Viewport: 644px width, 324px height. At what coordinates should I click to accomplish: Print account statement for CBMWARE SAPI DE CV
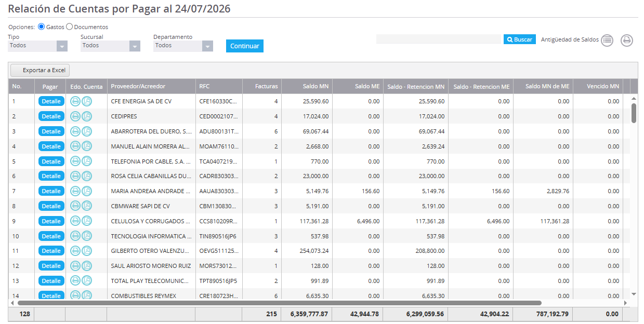[75, 206]
